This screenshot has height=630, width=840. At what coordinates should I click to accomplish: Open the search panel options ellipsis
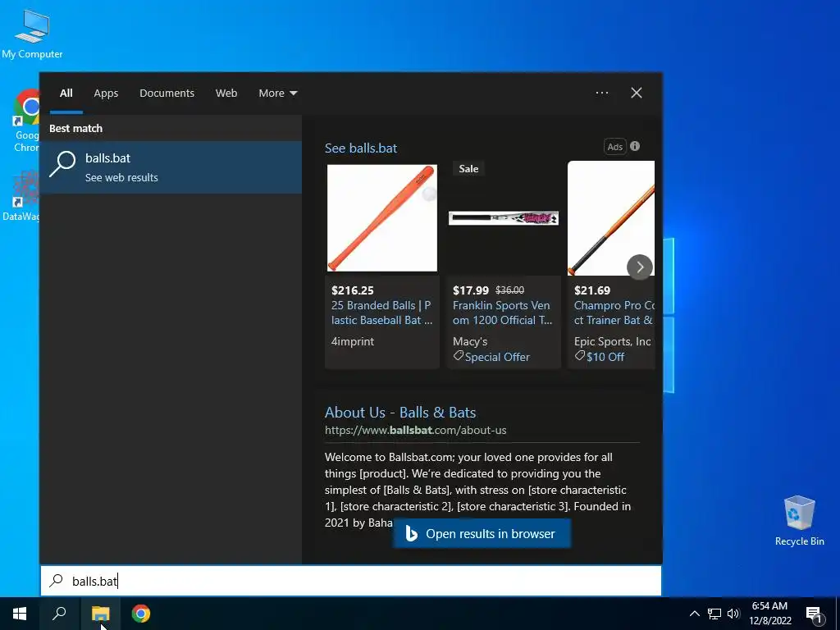click(x=602, y=93)
